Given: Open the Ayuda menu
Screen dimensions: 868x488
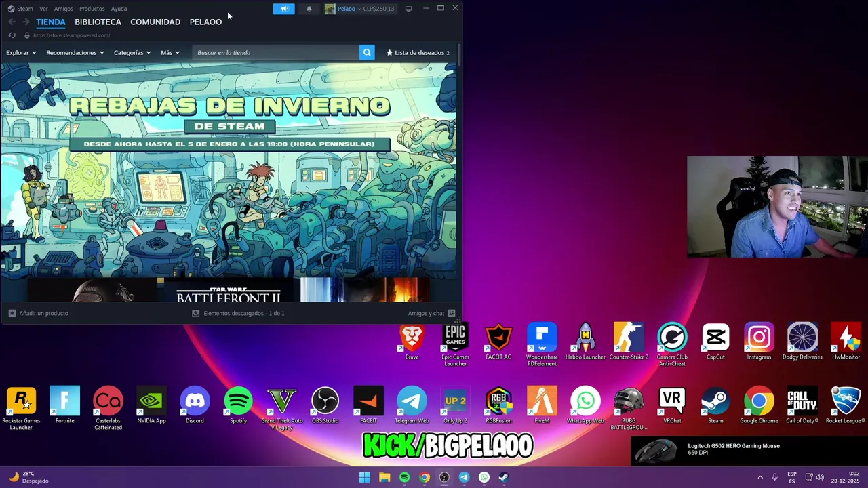Looking at the screenshot, I should 119,9.
